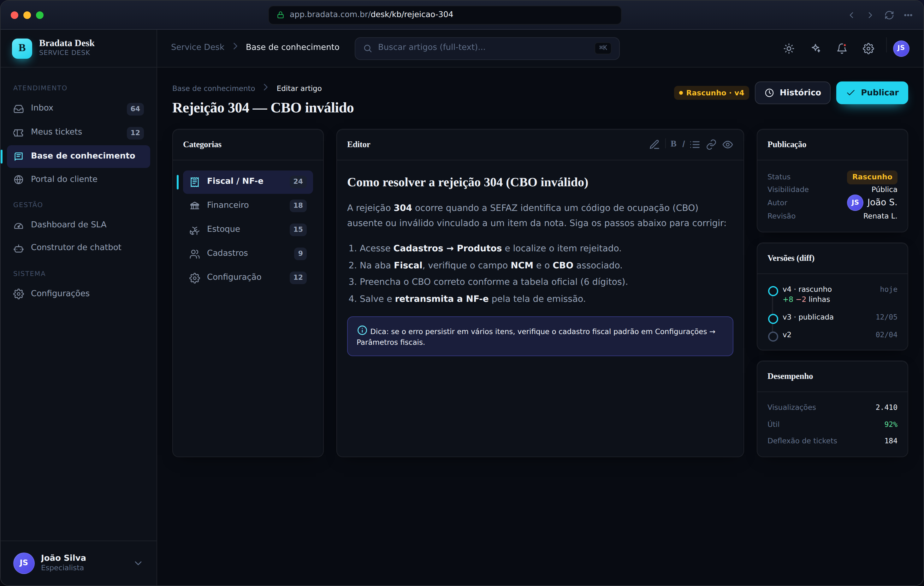Toggle light theme with the sun icon

(789, 48)
